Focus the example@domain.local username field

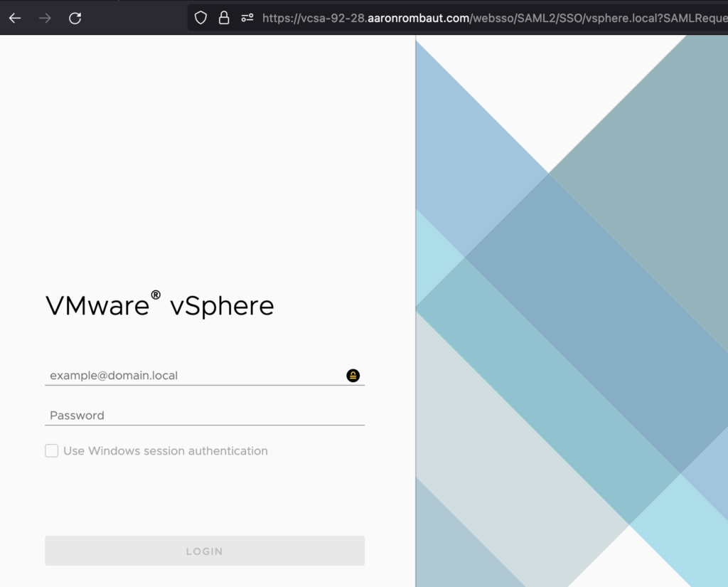pos(192,375)
